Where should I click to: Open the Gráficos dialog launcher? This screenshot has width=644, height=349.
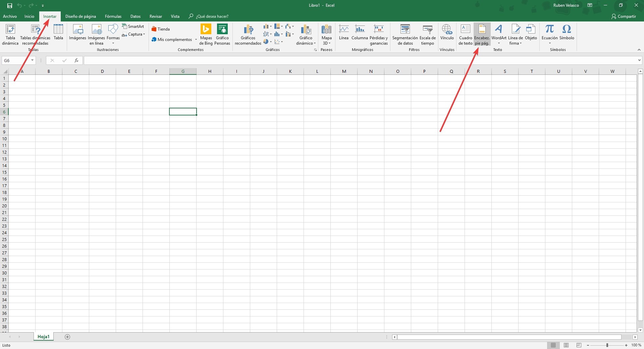[x=315, y=50]
